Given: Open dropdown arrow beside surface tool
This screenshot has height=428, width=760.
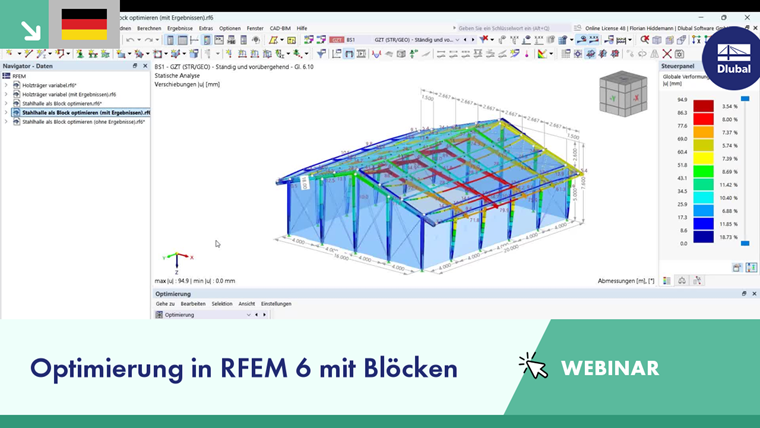Looking at the screenshot, I should pyautogui.click(x=282, y=40).
